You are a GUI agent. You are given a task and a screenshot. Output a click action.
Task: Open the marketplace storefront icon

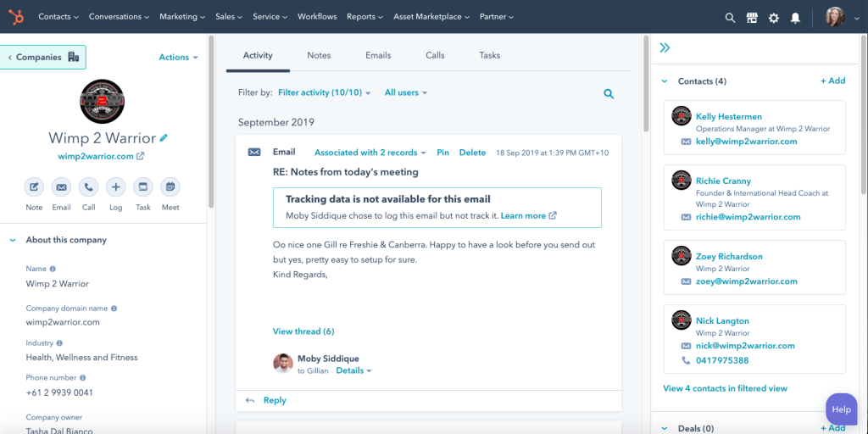[752, 18]
